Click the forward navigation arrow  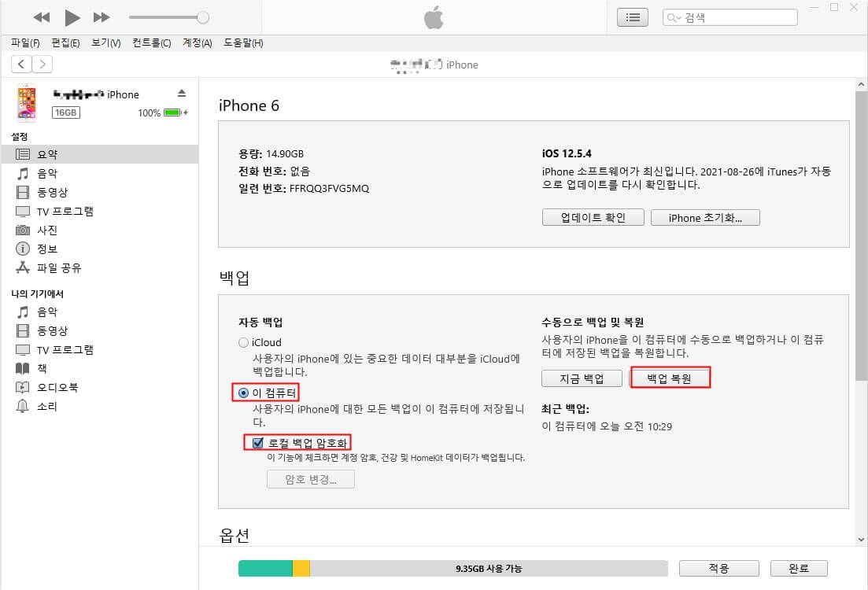coord(42,65)
